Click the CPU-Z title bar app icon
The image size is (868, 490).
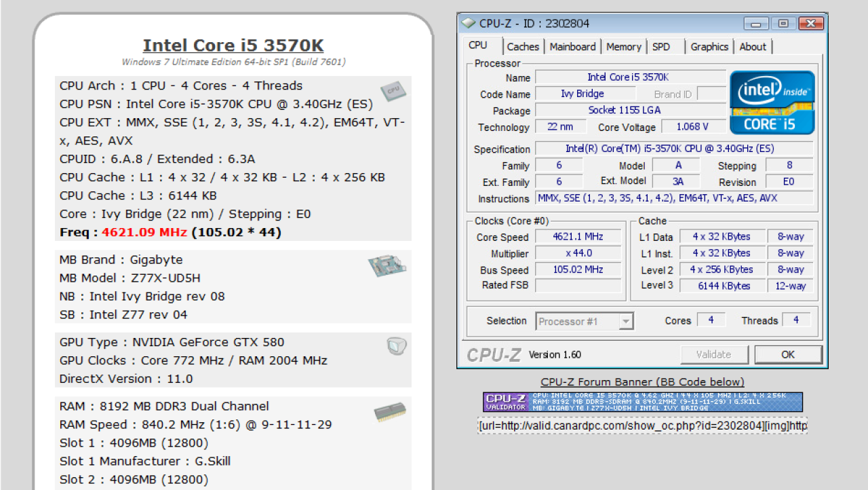(x=468, y=23)
